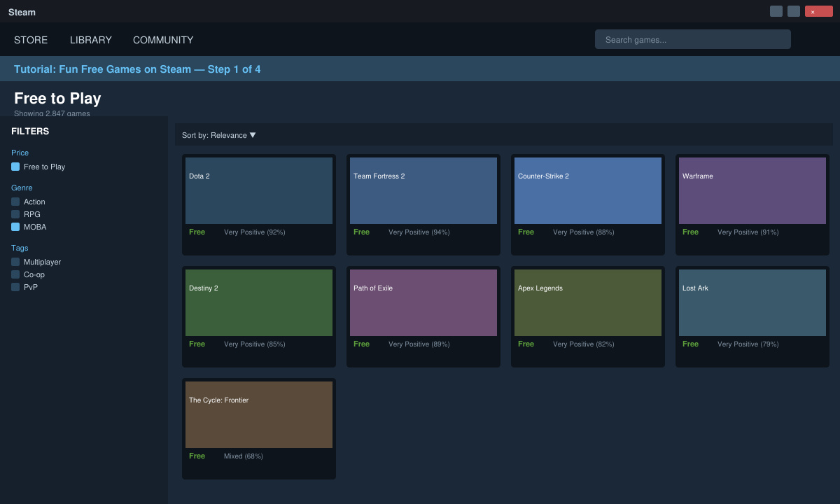Enable the RPG genre filter
Viewport: 840px width, 504px height.
coord(15,214)
